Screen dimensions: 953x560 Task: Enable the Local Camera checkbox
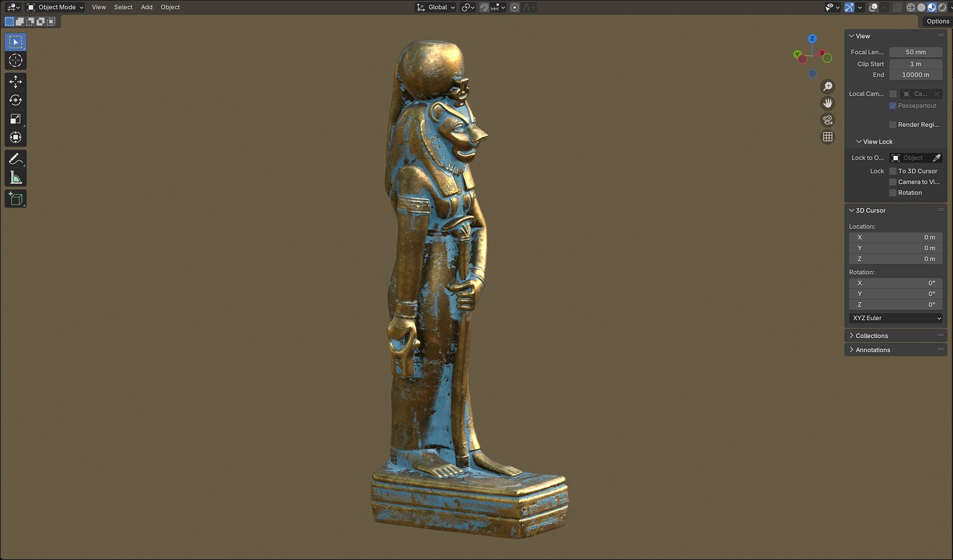(893, 94)
